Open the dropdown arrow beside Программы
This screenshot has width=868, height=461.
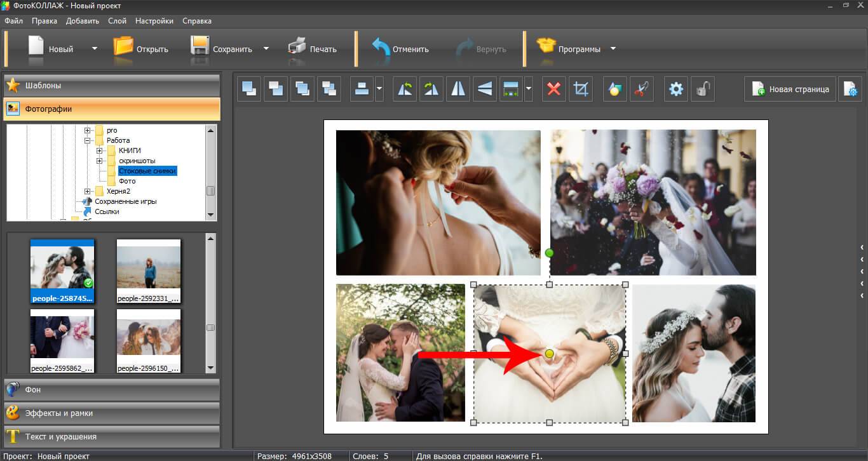click(613, 49)
